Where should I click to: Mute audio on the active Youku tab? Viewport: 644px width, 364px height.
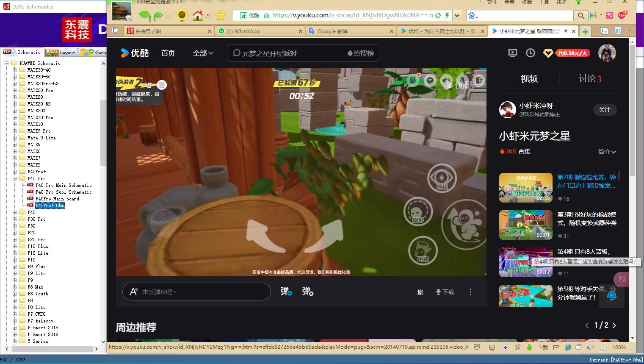coord(567,31)
